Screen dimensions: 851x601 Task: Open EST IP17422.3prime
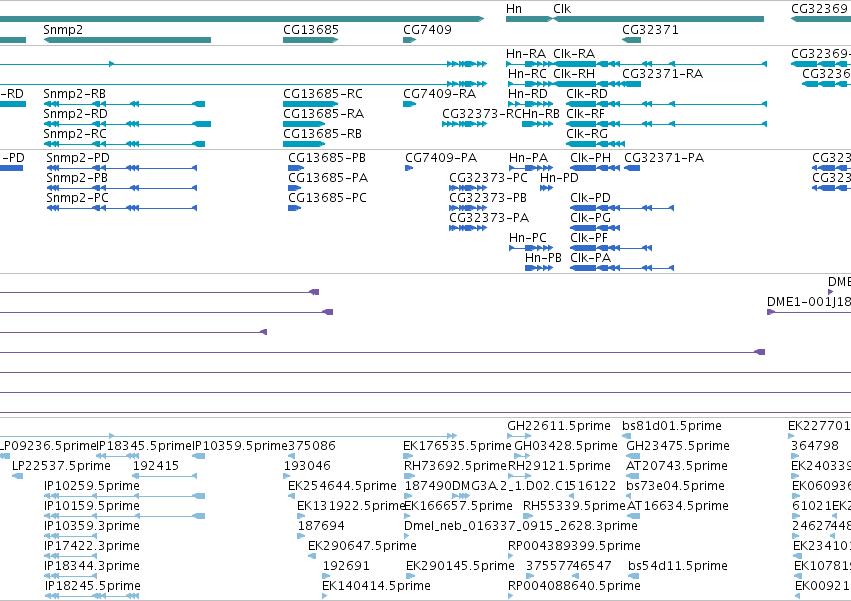(92, 546)
